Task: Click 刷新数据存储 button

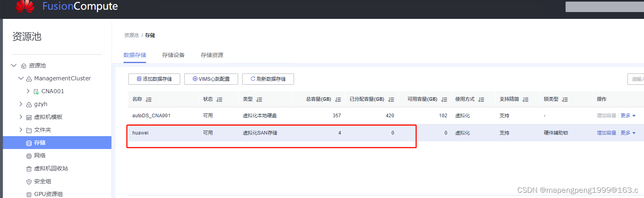Action: tap(268, 79)
